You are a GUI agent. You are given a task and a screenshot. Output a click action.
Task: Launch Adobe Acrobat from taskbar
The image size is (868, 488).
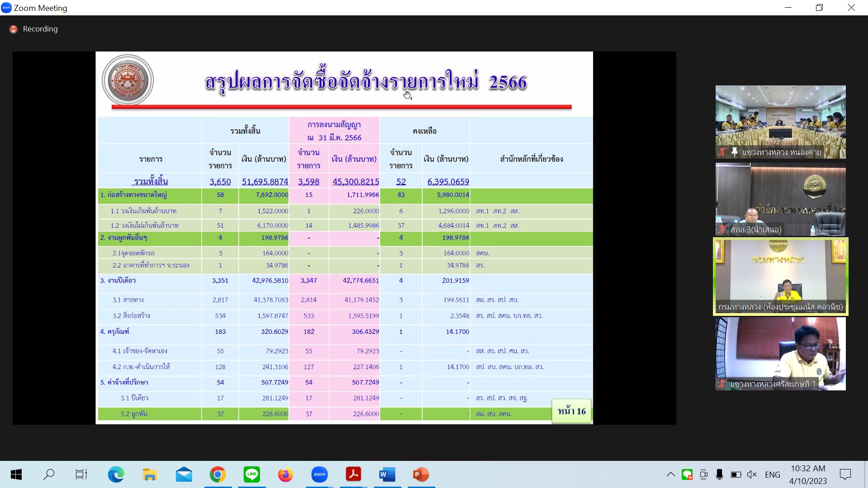tap(353, 474)
